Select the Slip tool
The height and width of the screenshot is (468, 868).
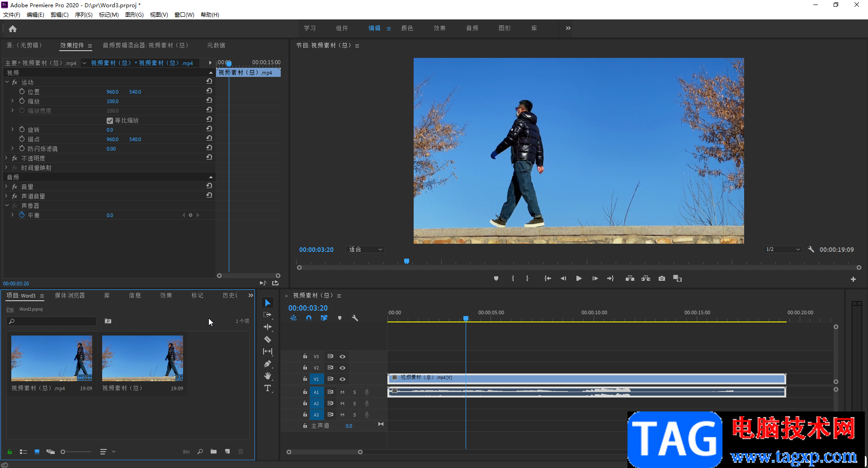(268, 351)
